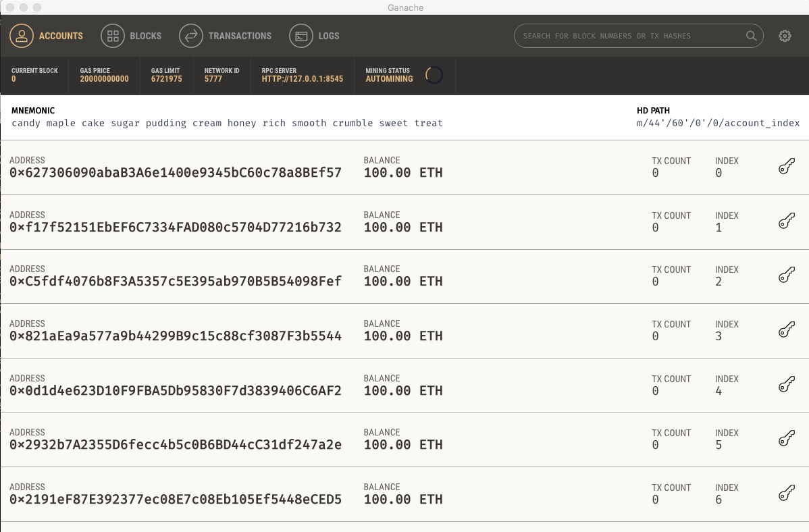Click the HD PATH heading label

(x=653, y=111)
